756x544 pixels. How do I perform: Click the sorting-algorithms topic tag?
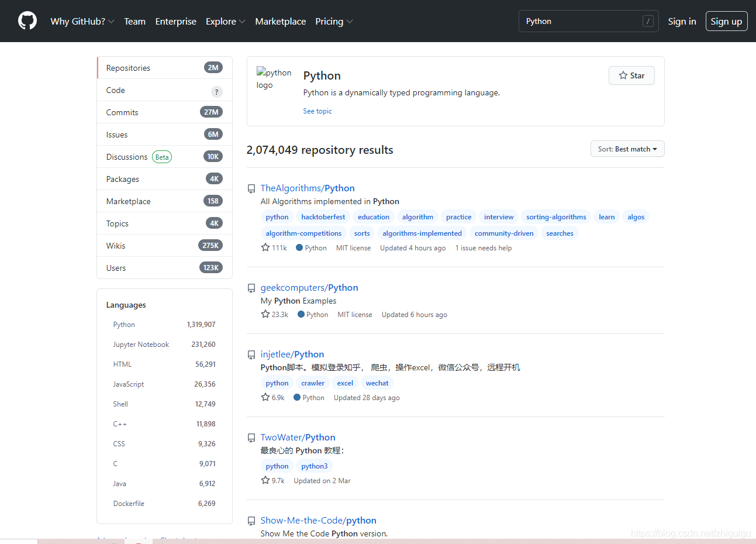[x=556, y=217]
